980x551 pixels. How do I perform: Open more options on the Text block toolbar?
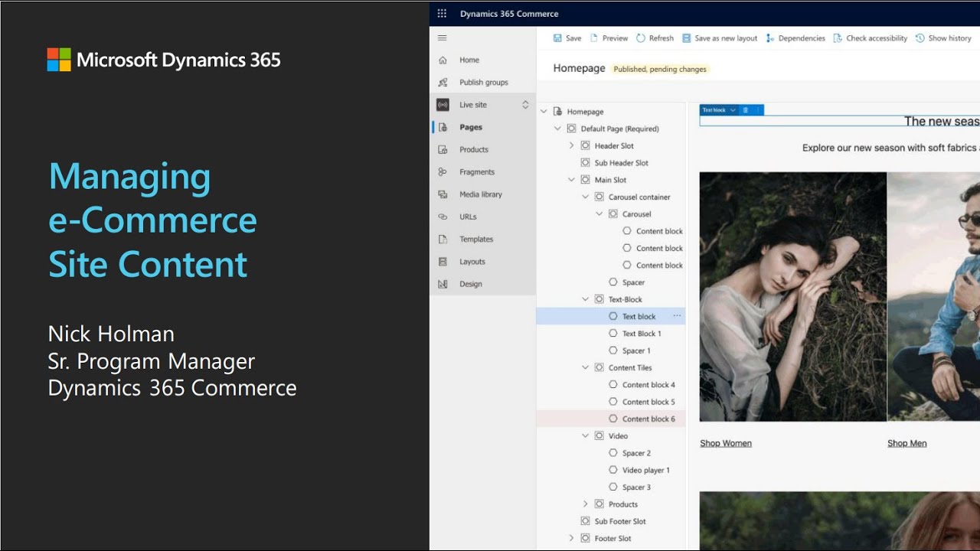(x=758, y=110)
